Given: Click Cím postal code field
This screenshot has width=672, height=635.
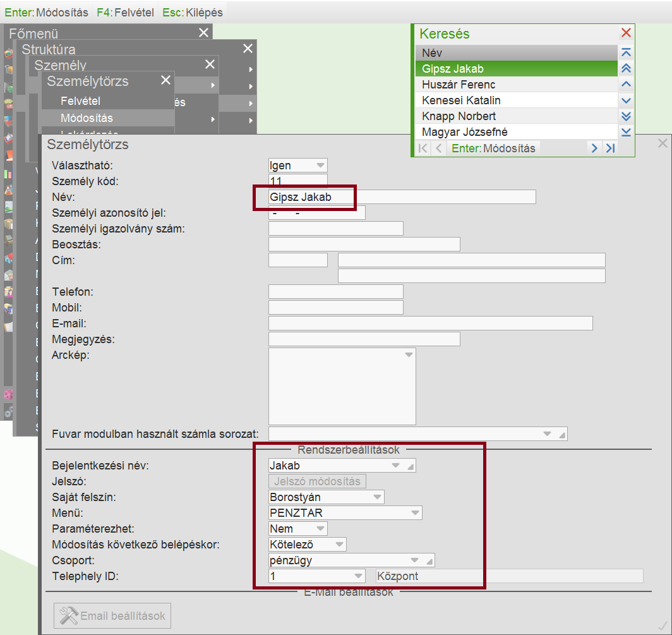Looking at the screenshot, I should tap(298, 260).
